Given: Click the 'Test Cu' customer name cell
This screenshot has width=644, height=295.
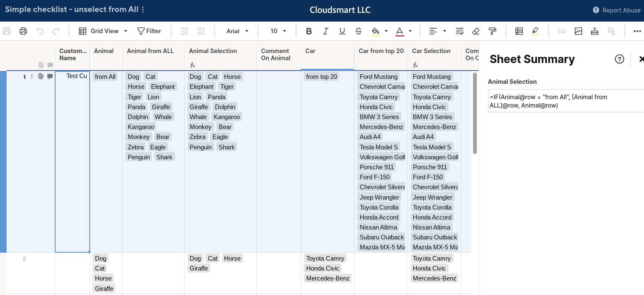Looking at the screenshot, I should pos(72,162).
